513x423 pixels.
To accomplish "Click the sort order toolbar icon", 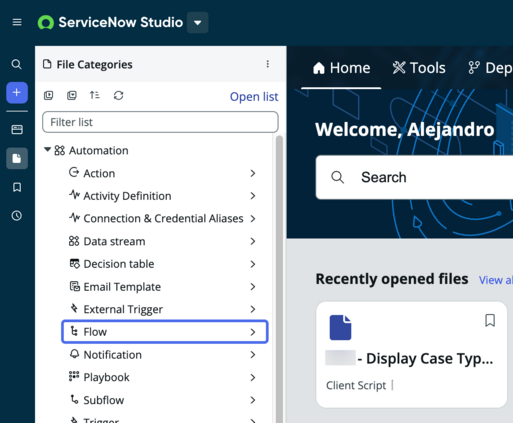I will click(x=95, y=95).
